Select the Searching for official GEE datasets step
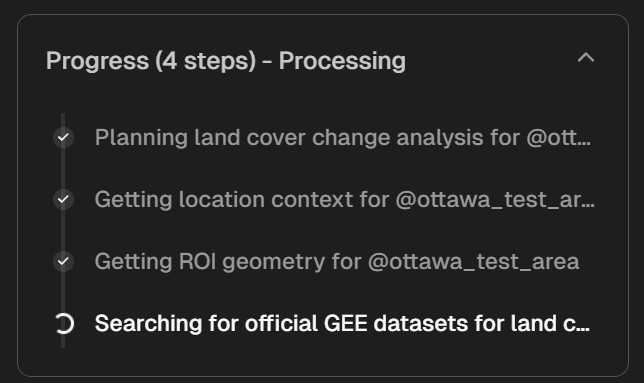Image resolution: width=644 pixels, height=383 pixels. (x=342, y=323)
